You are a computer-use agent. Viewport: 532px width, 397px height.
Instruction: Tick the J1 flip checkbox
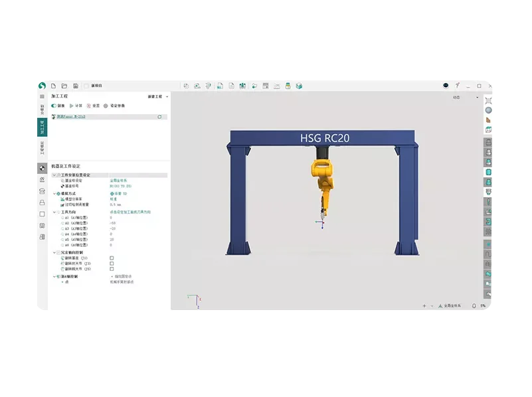pos(112,258)
